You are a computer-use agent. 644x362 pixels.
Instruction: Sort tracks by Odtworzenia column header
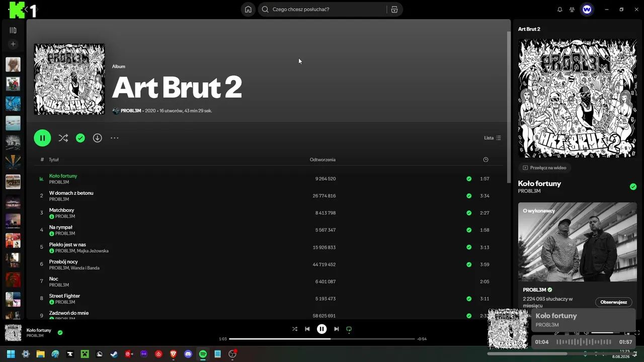click(x=323, y=159)
